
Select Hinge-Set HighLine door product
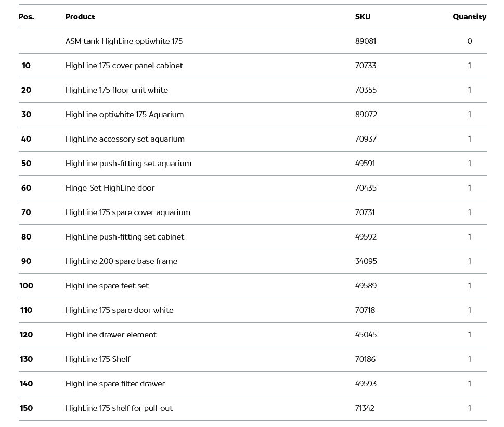(110, 188)
